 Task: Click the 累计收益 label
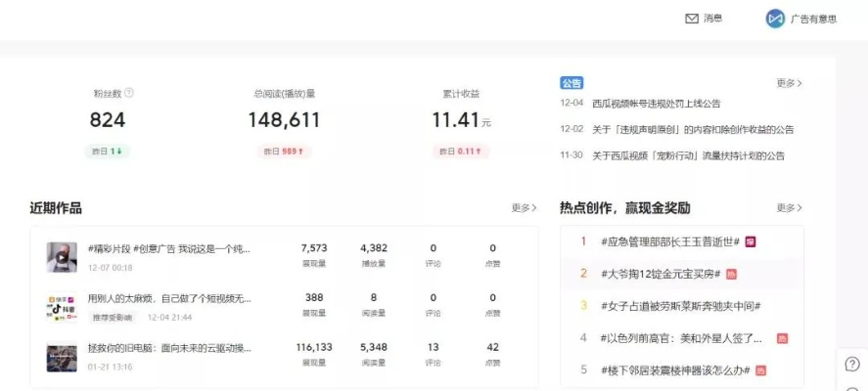click(x=461, y=94)
